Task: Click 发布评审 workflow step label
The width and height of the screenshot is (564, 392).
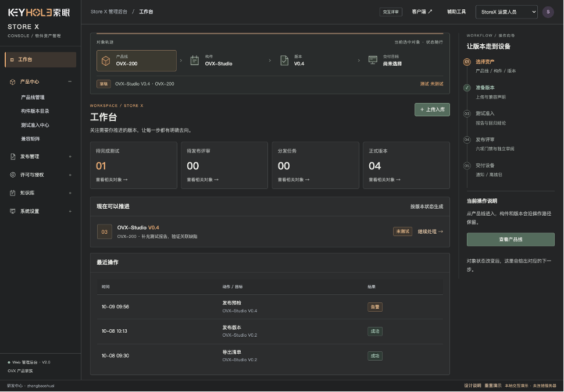Action: coord(485,140)
